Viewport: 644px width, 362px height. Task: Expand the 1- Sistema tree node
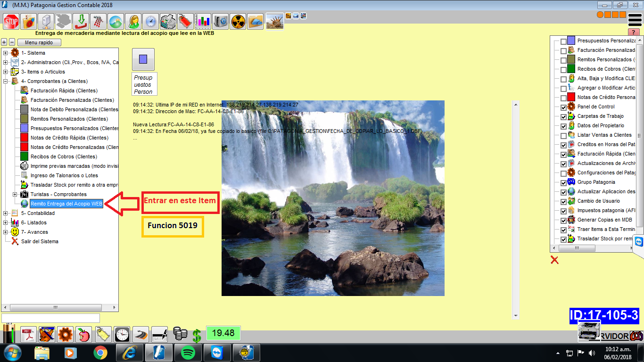point(6,53)
